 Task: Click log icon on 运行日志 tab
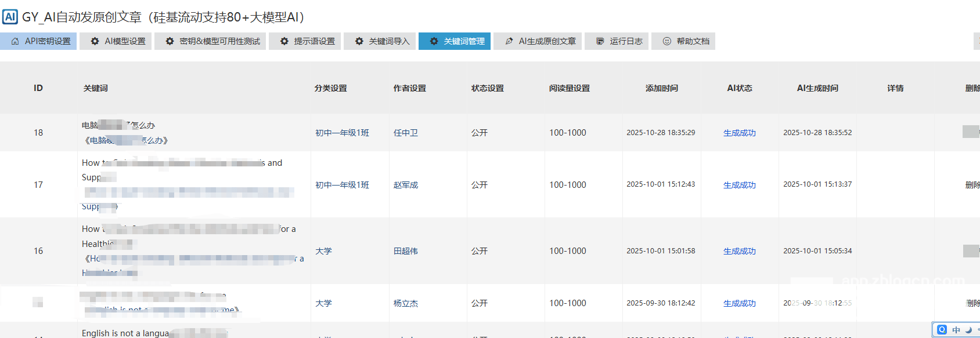coord(600,41)
